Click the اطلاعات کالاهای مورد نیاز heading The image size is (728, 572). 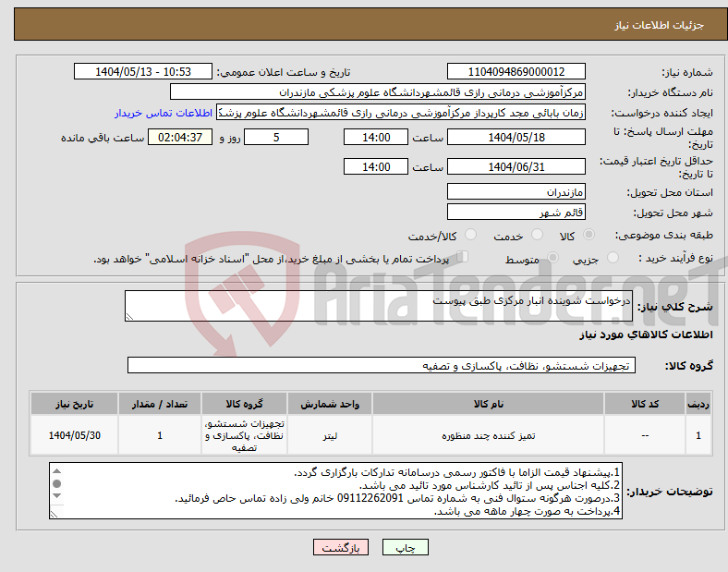(x=646, y=335)
